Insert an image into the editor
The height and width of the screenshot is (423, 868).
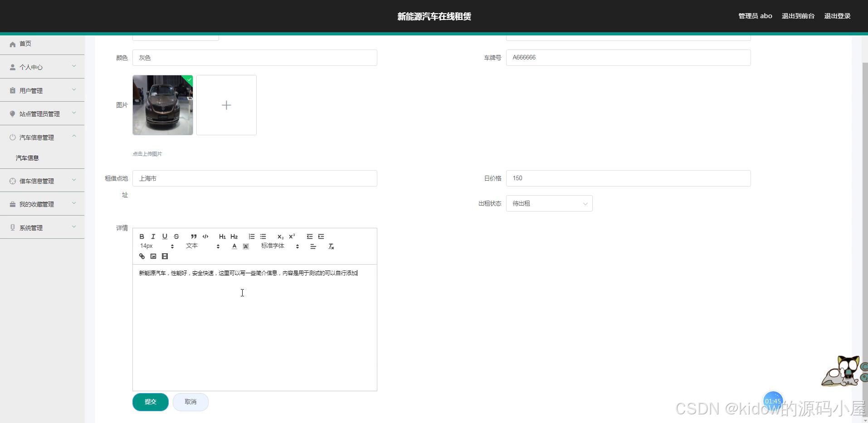tap(153, 256)
